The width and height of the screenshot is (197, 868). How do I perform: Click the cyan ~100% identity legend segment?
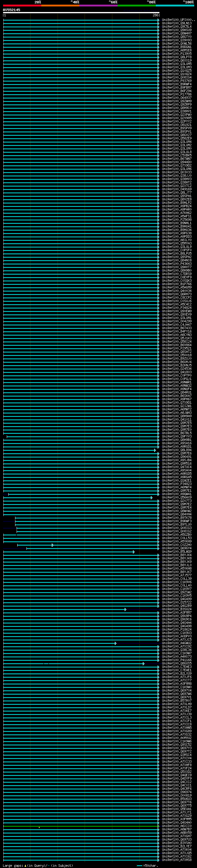[x=175, y=6]
